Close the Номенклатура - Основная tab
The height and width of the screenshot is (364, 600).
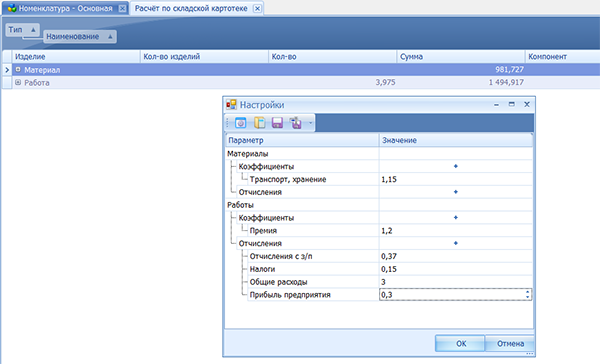pos(122,8)
